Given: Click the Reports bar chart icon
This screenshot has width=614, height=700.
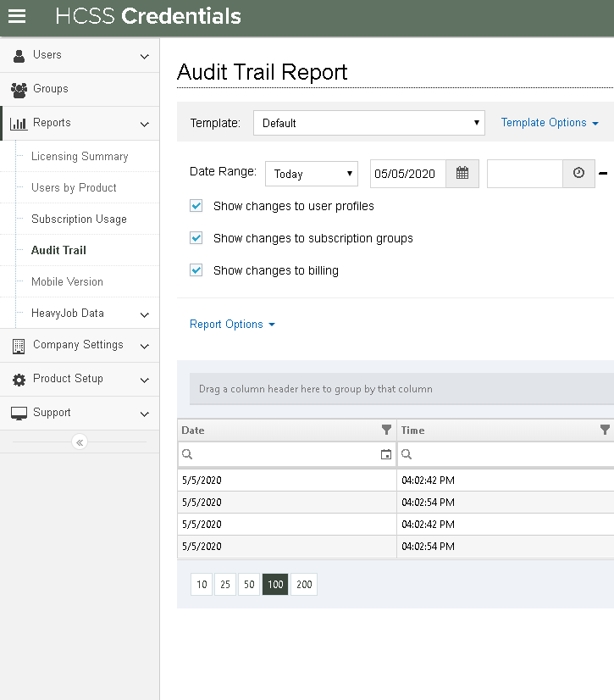Looking at the screenshot, I should click(19, 124).
